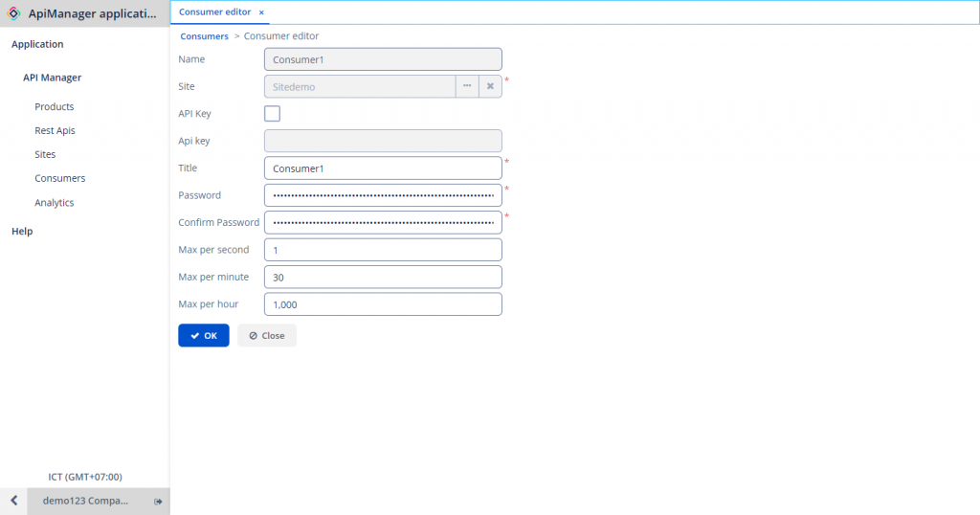Click into the Max per minute field
The width and height of the screenshot is (980, 515).
point(383,278)
